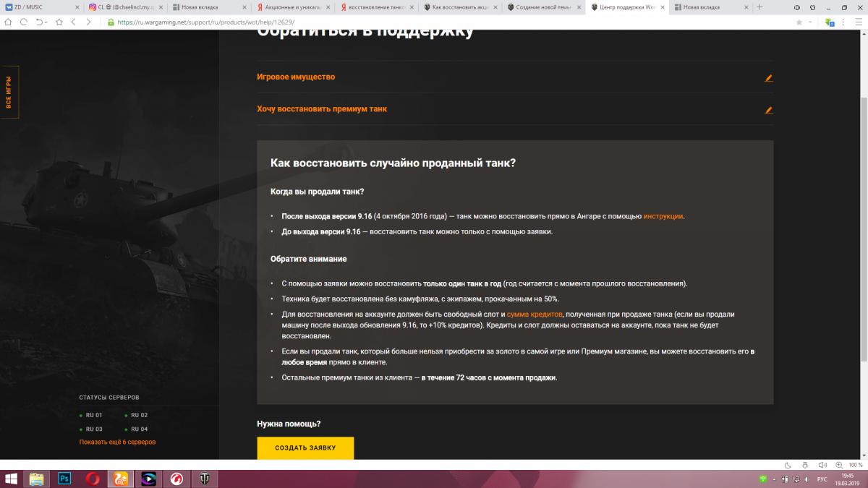The width and height of the screenshot is (868, 488).
Task: Go back to the previous page
Action: (73, 22)
